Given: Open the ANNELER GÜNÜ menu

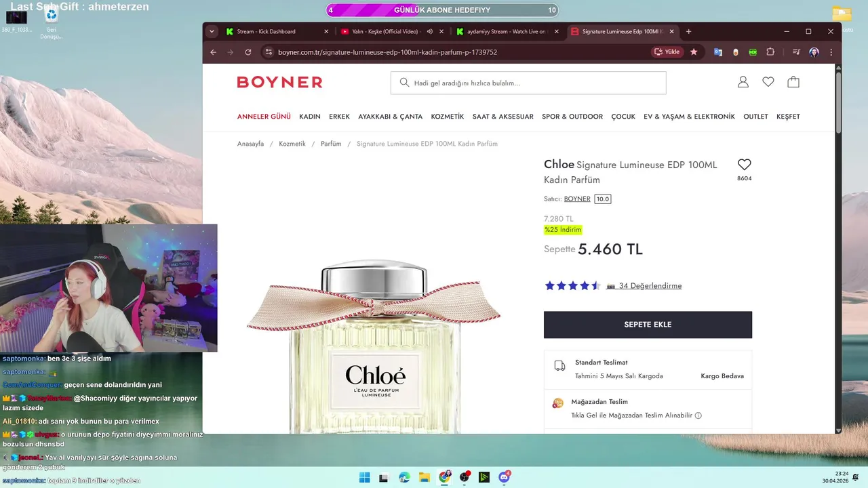Looking at the screenshot, I should [264, 117].
